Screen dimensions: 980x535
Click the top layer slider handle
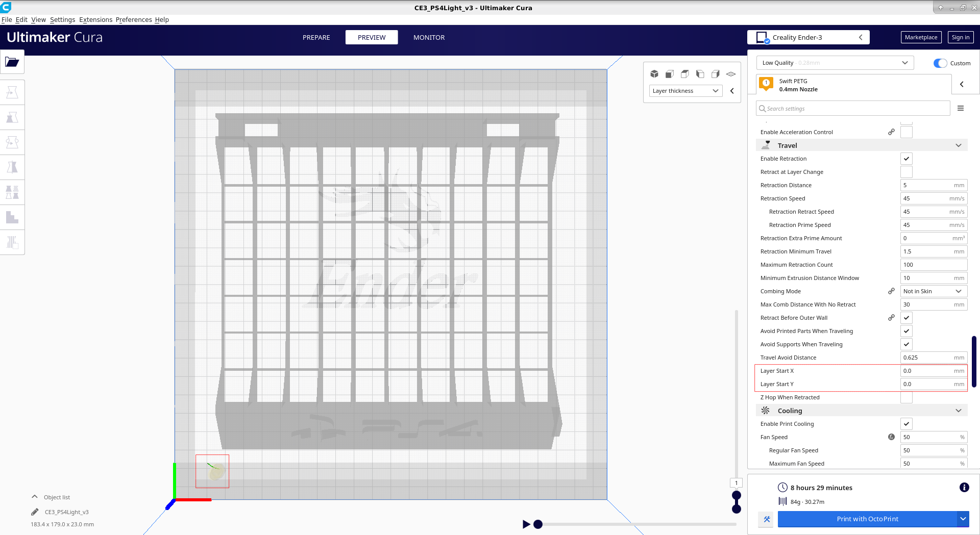[x=737, y=495]
